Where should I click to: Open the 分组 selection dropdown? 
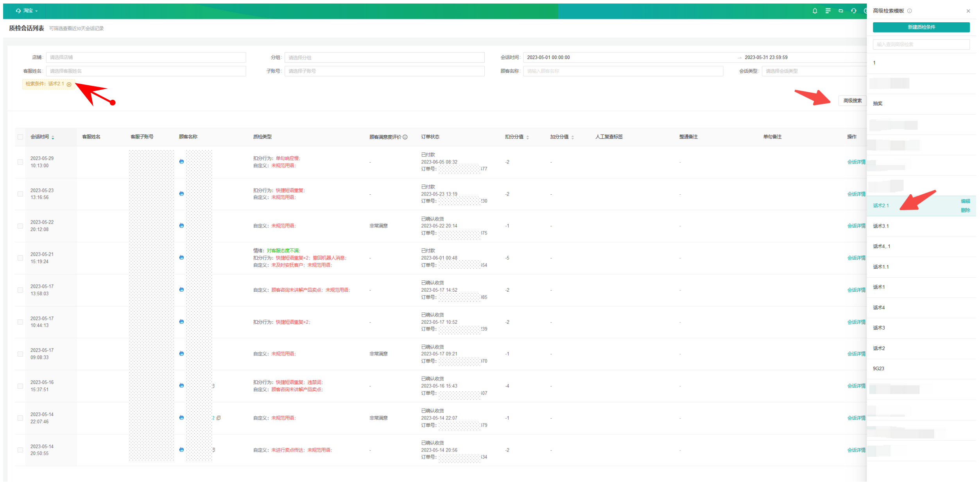[385, 57]
